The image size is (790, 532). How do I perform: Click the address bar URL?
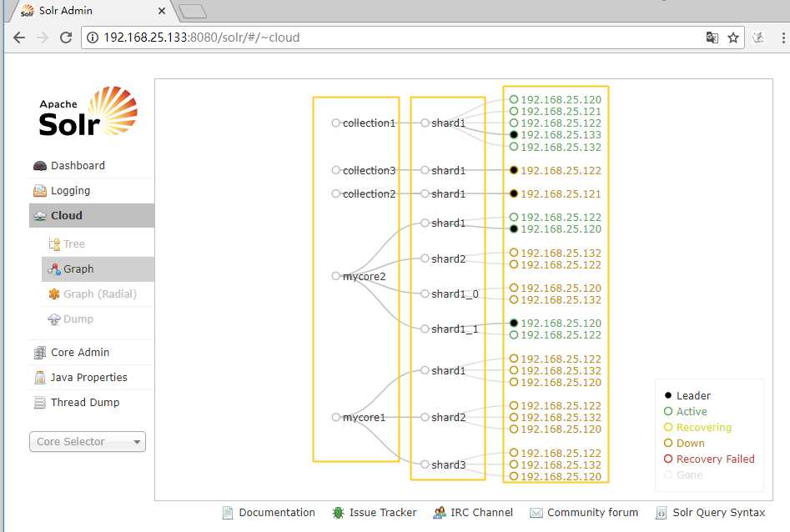pos(202,38)
